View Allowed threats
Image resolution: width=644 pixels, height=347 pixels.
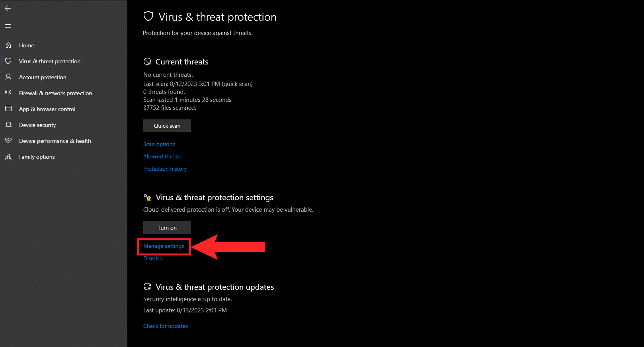point(162,156)
